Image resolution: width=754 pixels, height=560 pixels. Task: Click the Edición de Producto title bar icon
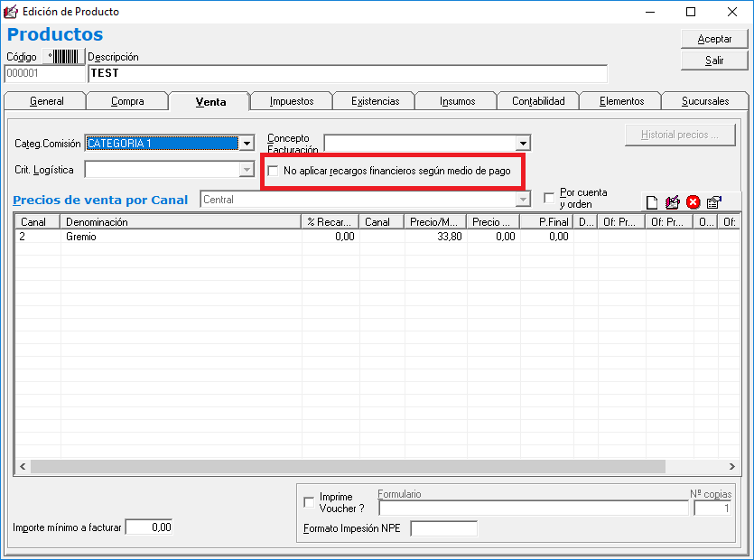[x=12, y=12]
